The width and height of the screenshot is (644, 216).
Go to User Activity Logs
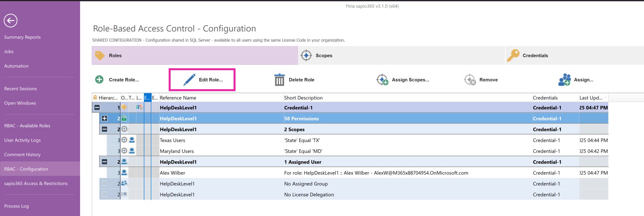[22, 140]
